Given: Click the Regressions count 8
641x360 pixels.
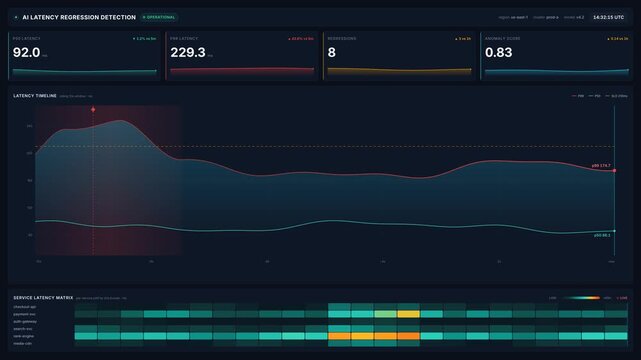Looking at the screenshot, I should [332, 52].
